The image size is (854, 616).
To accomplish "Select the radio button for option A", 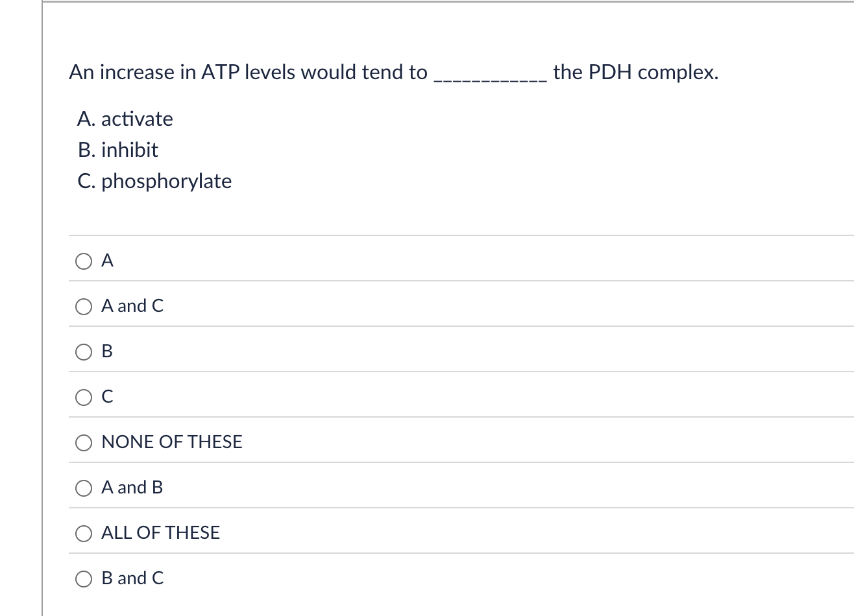I will click(83, 261).
